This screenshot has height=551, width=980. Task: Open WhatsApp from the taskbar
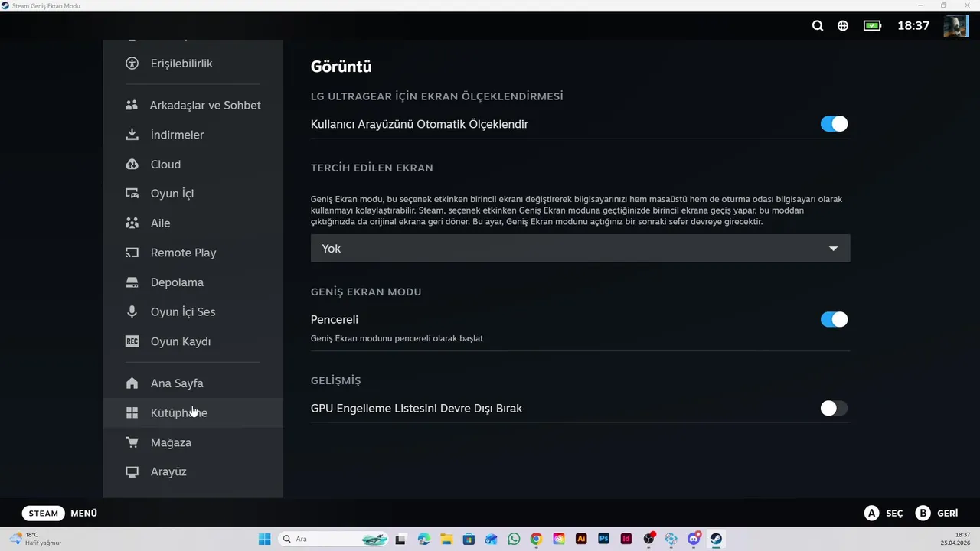point(514,539)
